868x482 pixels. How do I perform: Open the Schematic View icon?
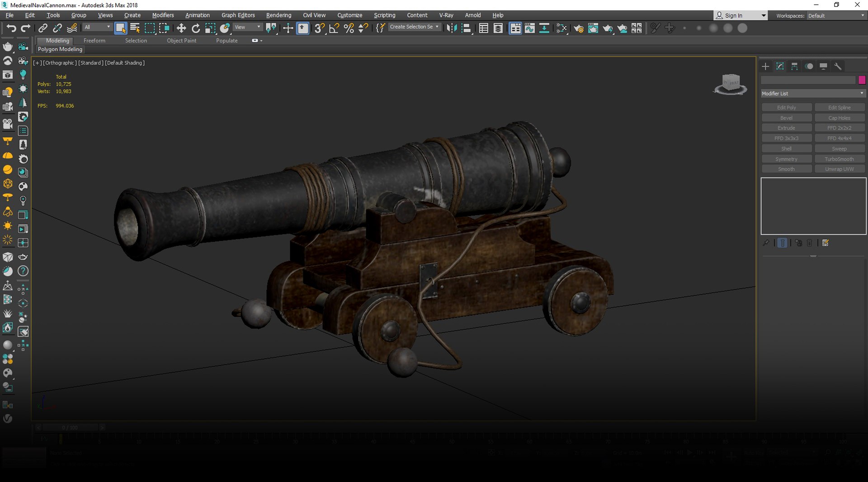tap(544, 28)
